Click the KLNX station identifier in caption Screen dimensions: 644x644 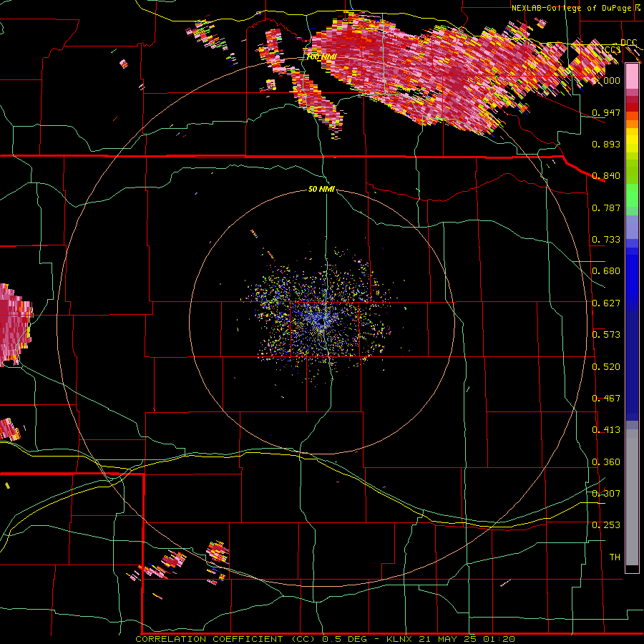tap(400, 639)
